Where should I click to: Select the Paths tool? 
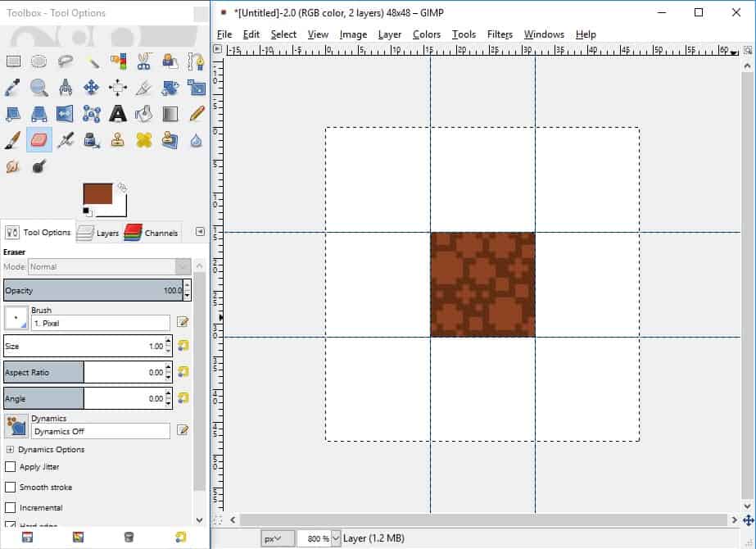(197, 61)
